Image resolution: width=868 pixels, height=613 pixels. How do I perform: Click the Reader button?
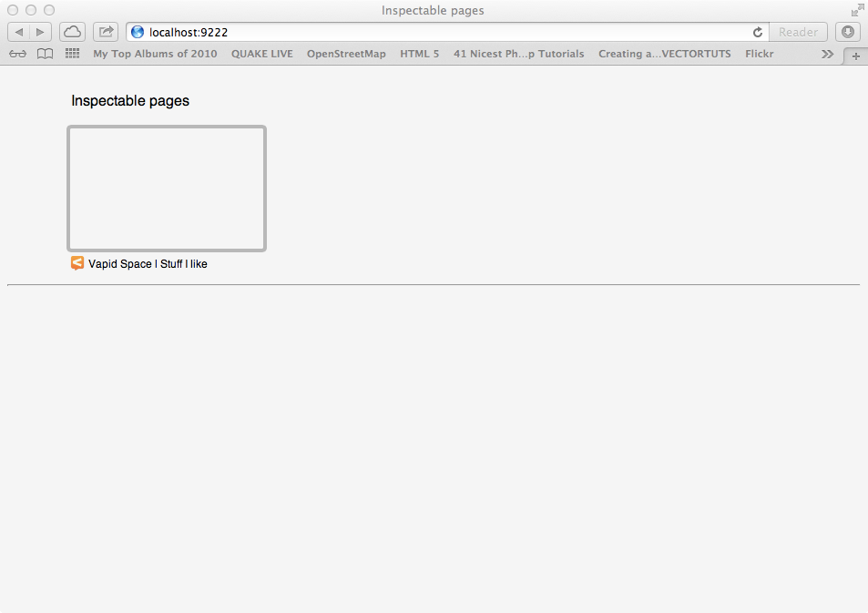[x=798, y=32]
